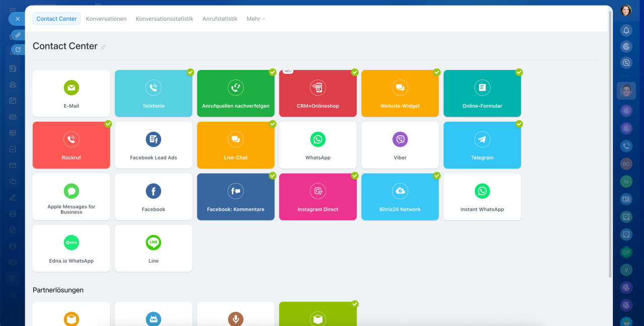Click the BC contact avatar in sidebar
The image size is (644, 326).
(626, 164)
